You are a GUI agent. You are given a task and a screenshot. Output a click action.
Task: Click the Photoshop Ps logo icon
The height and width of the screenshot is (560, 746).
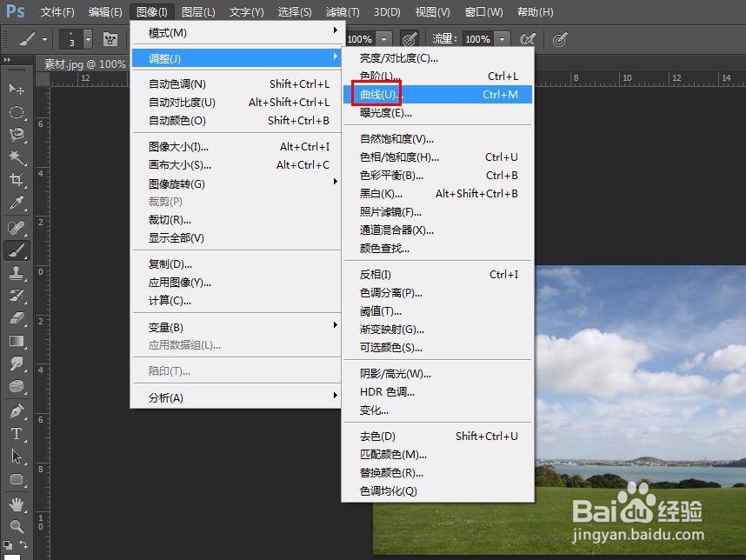pyautogui.click(x=15, y=10)
